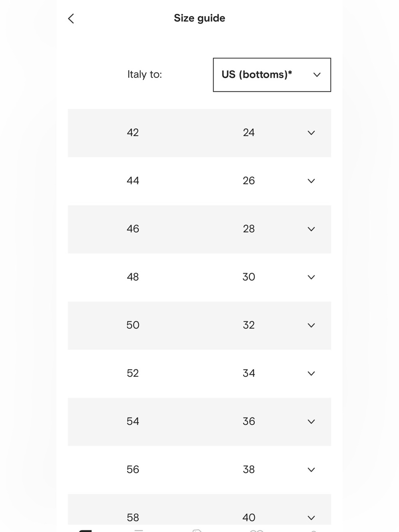Show measurements chevron for size 52
This screenshot has width=399, height=532.
click(x=311, y=374)
